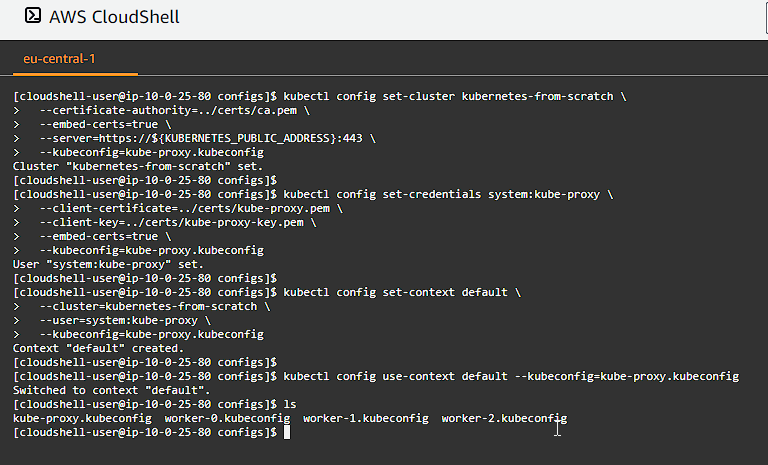Click the 'Switched to context "default".' output line
768x465 pixels.
[x=112, y=391]
